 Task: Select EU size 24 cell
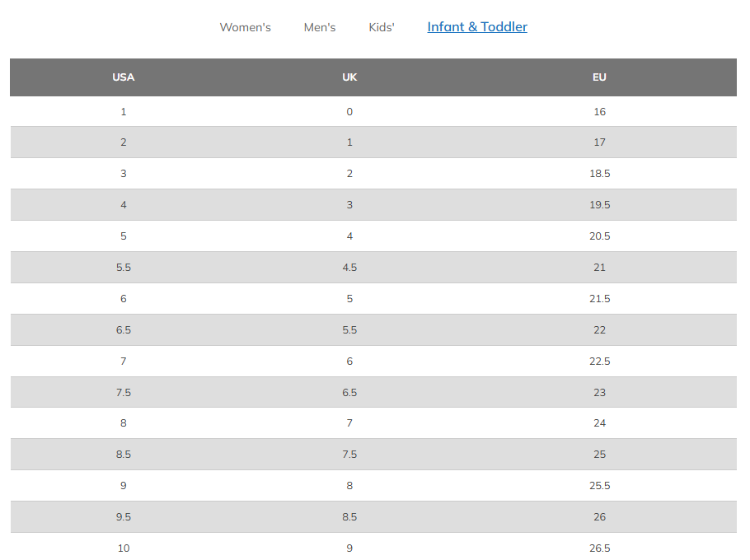[599, 423]
